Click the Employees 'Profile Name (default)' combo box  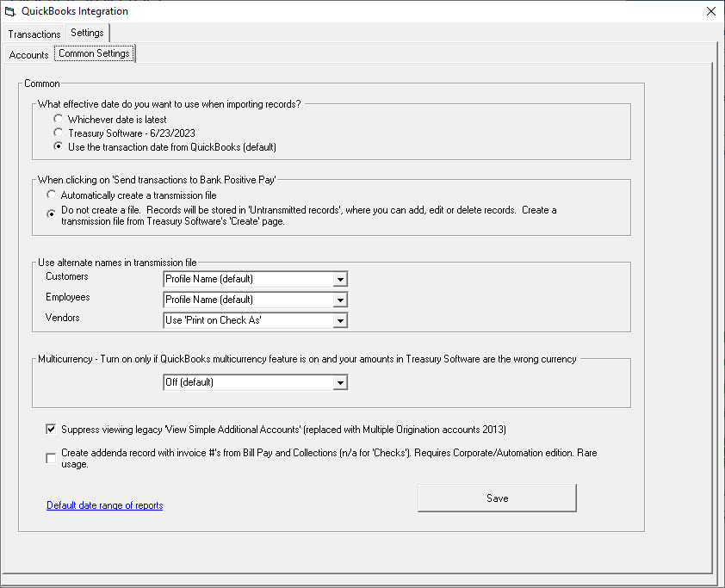255,300
